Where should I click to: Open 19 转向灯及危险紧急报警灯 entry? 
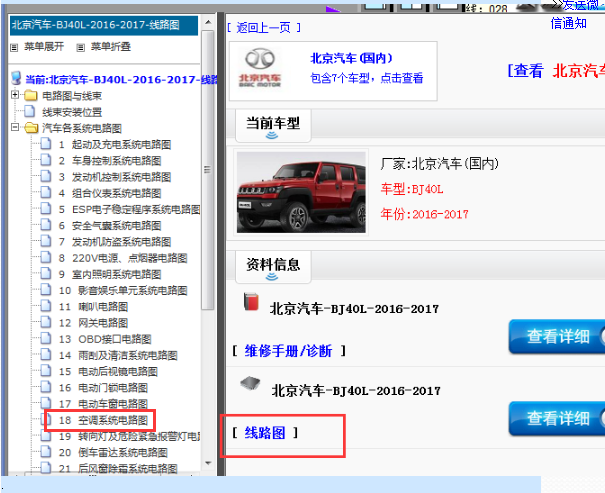point(130,436)
